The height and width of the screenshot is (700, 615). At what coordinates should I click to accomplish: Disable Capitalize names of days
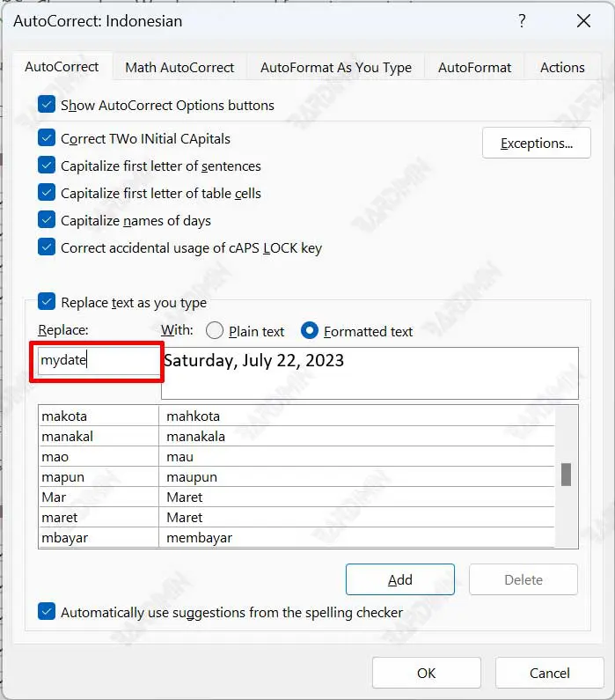point(47,219)
